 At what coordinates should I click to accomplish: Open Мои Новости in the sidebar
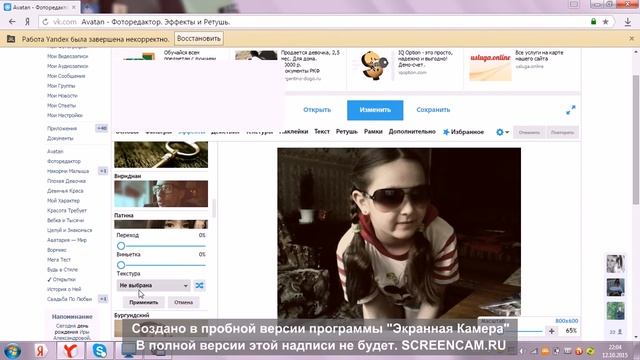point(62,96)
